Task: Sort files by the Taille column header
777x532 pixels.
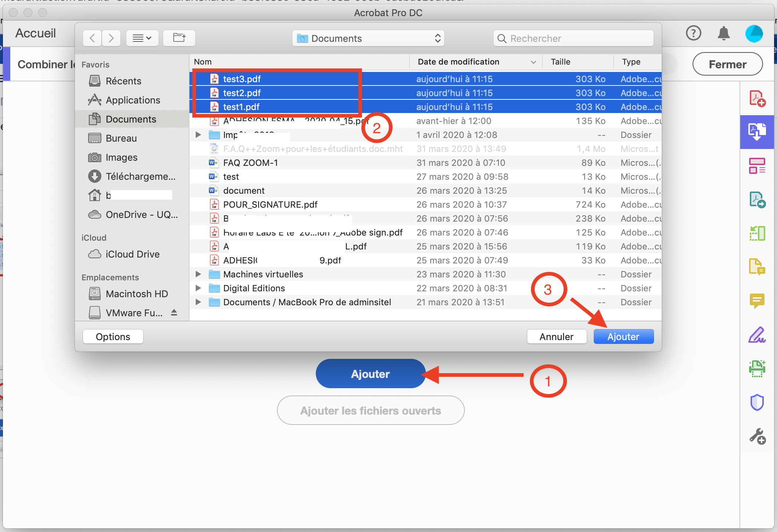Action: coord(578,62)
